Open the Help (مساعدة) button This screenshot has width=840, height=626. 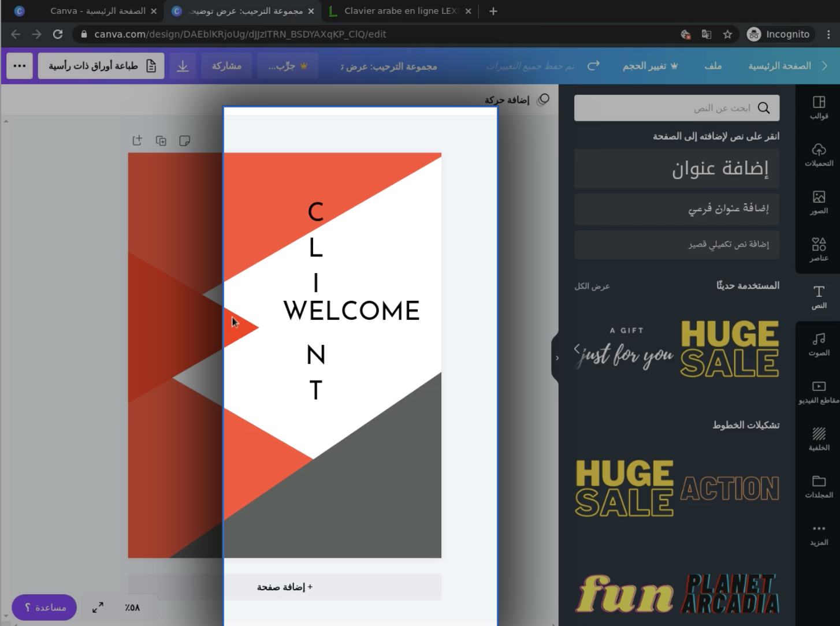tap(44, 608)
